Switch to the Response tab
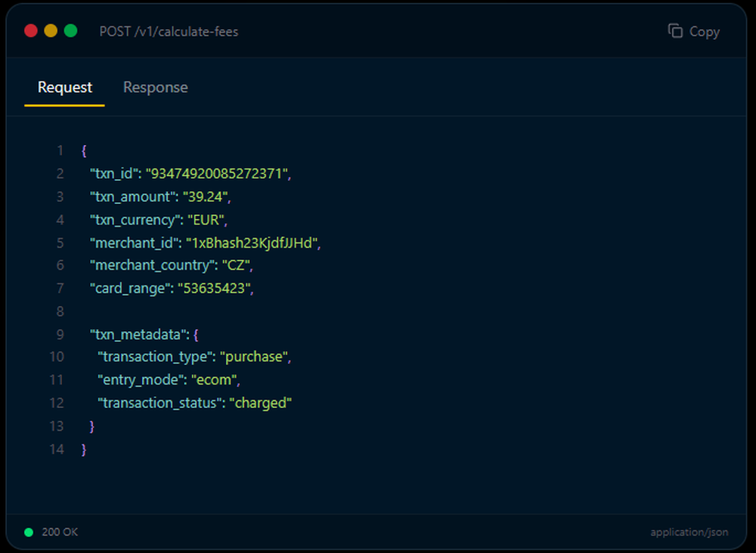 click(x=155, y=88)
